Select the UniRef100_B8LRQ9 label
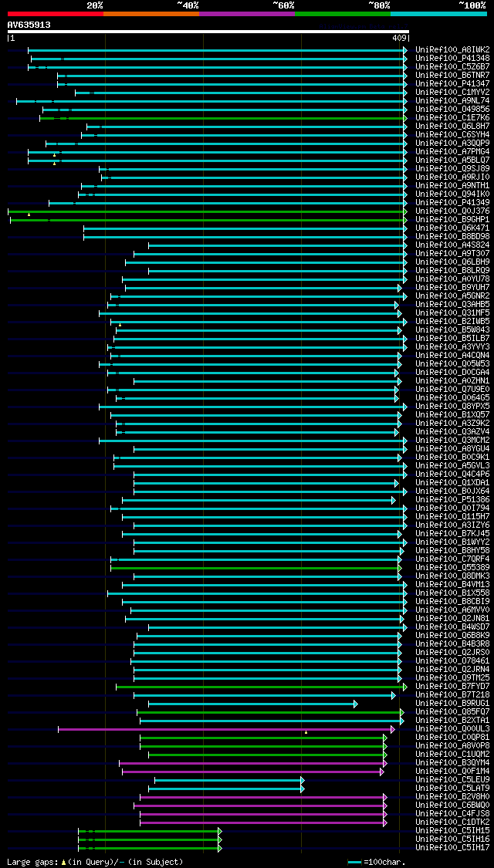Screen dimensions: 494x868 tap(452, 271)
